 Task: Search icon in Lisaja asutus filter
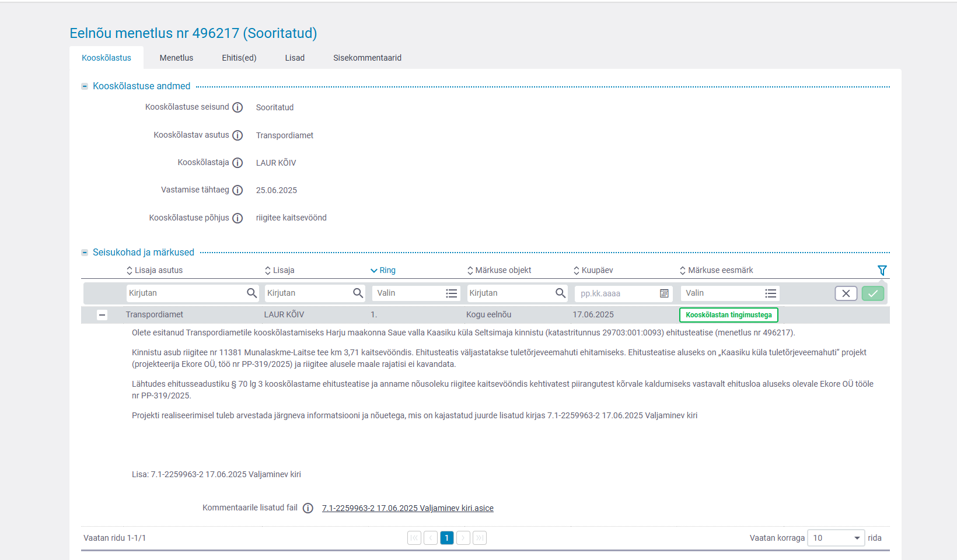click(x=252, y=293)
